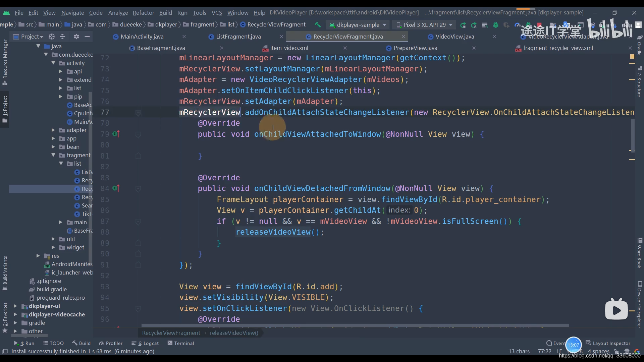The image size is (644, 362).
Task: Toggle the 1: Project side panel button
Action: click(x=5, y=109)
